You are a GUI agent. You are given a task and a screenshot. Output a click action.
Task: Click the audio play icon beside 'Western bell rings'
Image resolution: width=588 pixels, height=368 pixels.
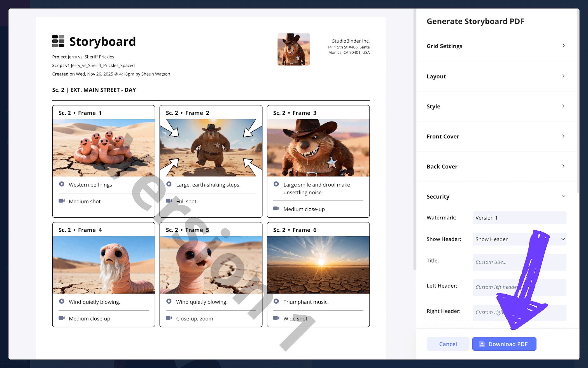61,184
